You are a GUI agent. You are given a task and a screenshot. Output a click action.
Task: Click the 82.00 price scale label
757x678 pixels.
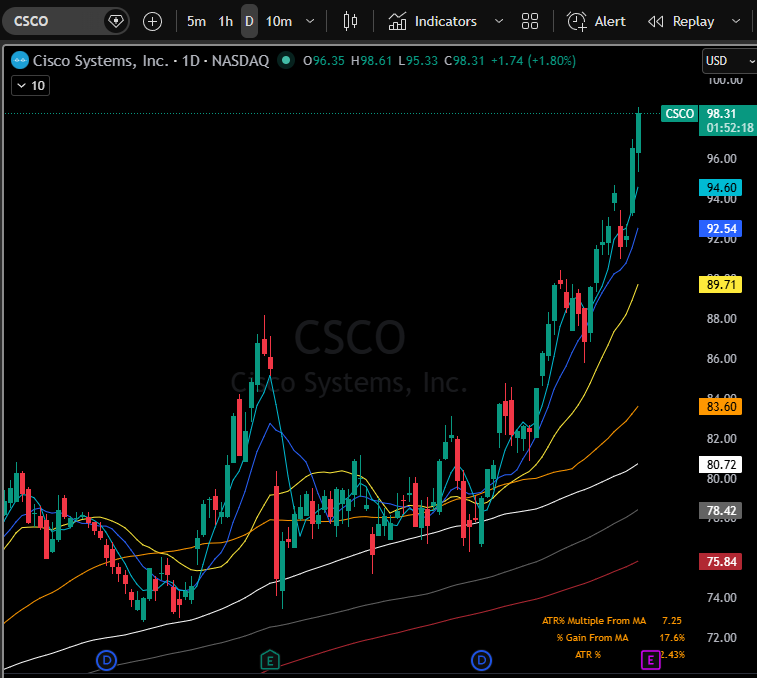click(x=722, y=439)
